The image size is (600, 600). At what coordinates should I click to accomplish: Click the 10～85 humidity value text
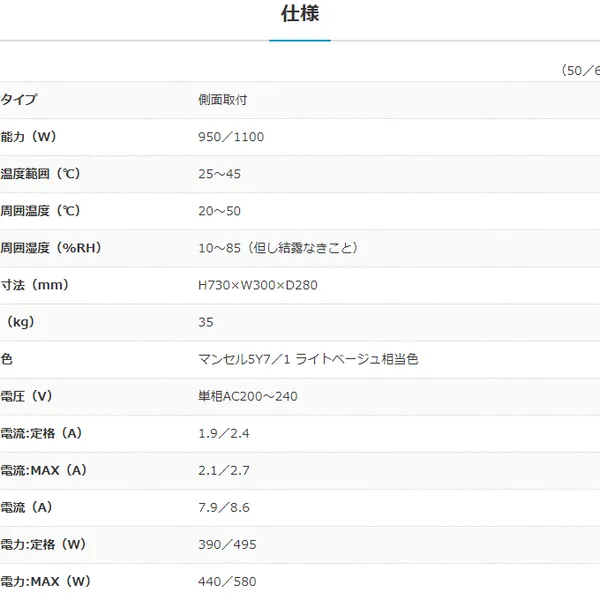278,248
